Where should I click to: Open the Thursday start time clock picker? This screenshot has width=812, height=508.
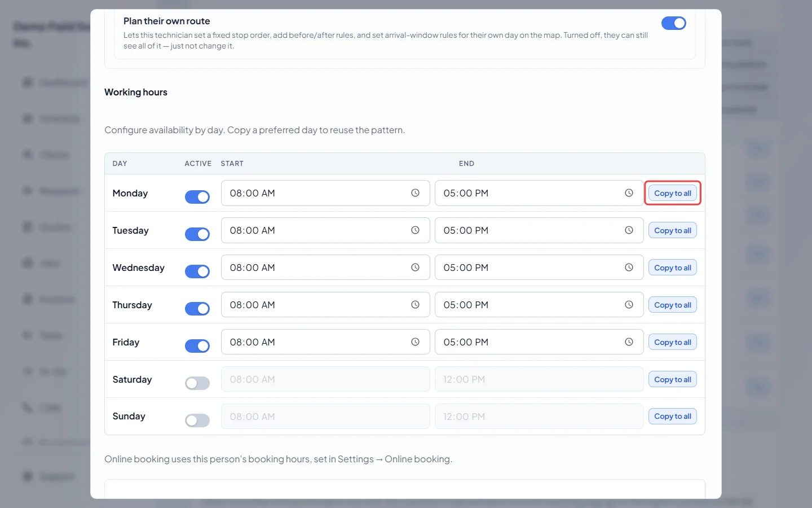415,305
